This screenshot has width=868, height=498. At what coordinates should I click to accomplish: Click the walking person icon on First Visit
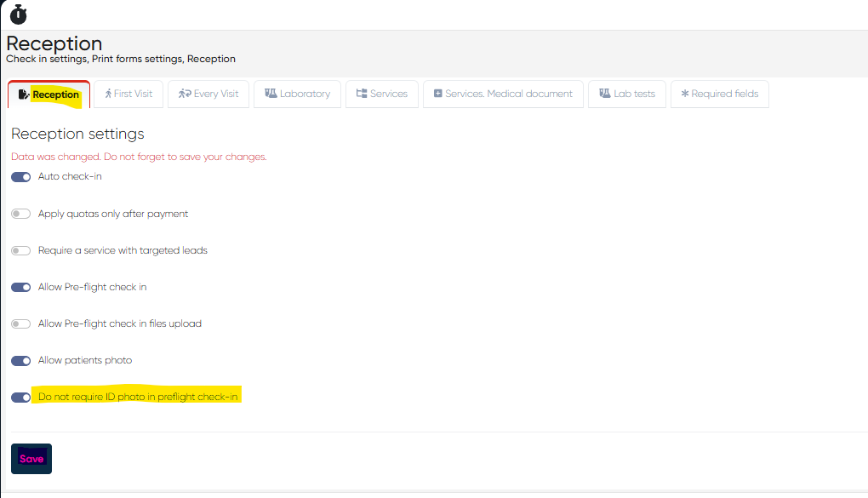click(x=108, y=94)
